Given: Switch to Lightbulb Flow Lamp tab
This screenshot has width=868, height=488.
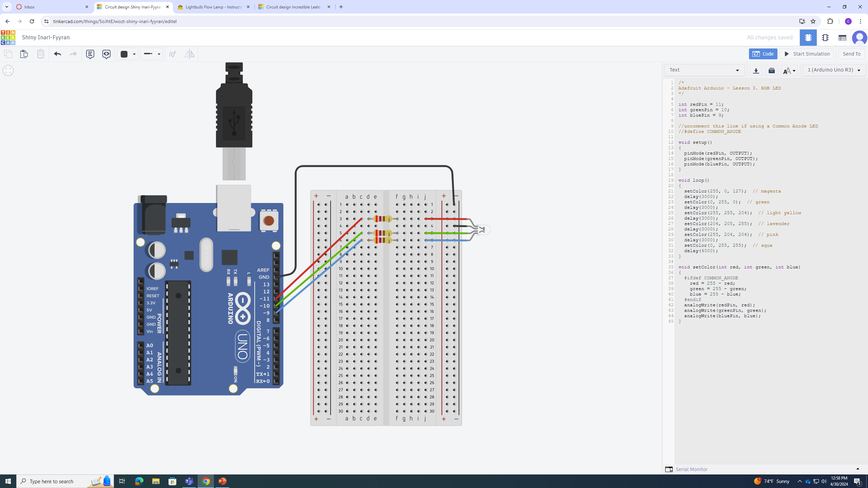Looking at the screenshot, I should (x=214, y=7).
